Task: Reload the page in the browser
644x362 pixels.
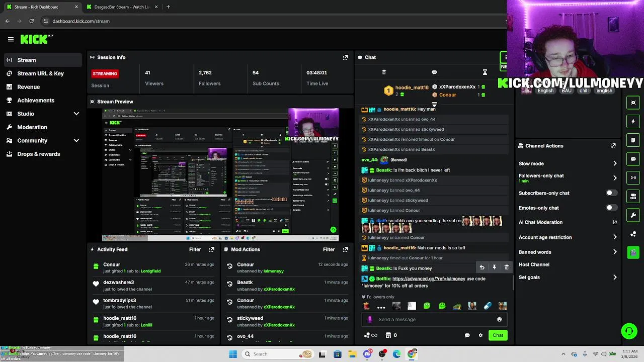Action: tap(31, 21)
